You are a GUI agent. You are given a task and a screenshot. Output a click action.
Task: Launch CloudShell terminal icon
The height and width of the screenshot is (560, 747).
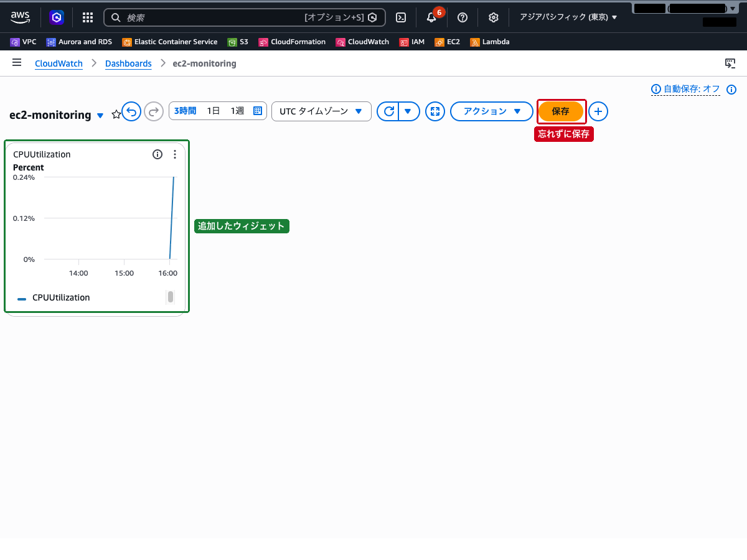pos(402,17)
